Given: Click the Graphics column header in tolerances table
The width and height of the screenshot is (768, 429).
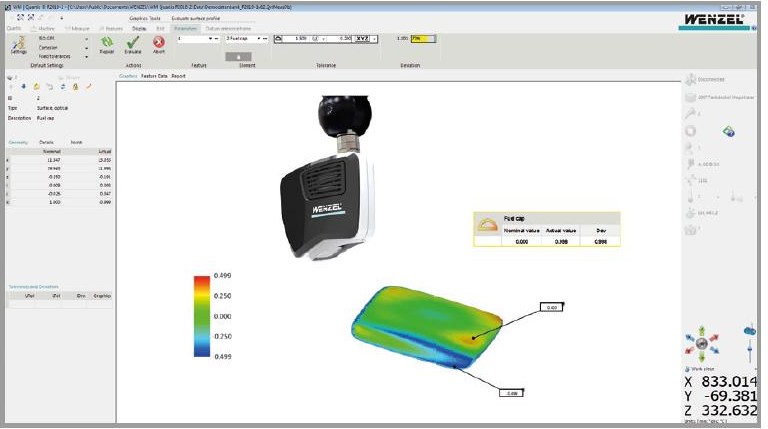Looking at the screenshot, I should pos(102,296).
